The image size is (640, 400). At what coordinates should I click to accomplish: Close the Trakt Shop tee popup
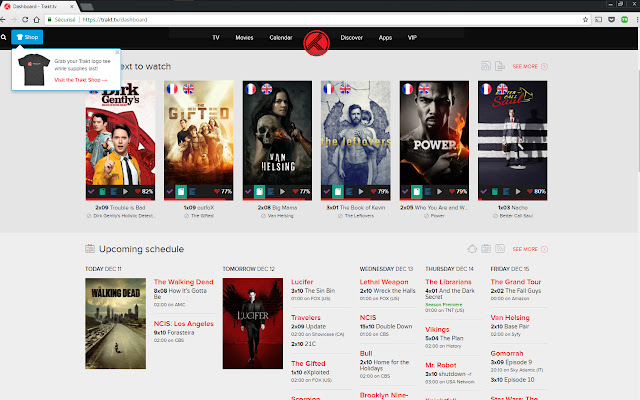[x=117, y=52]
